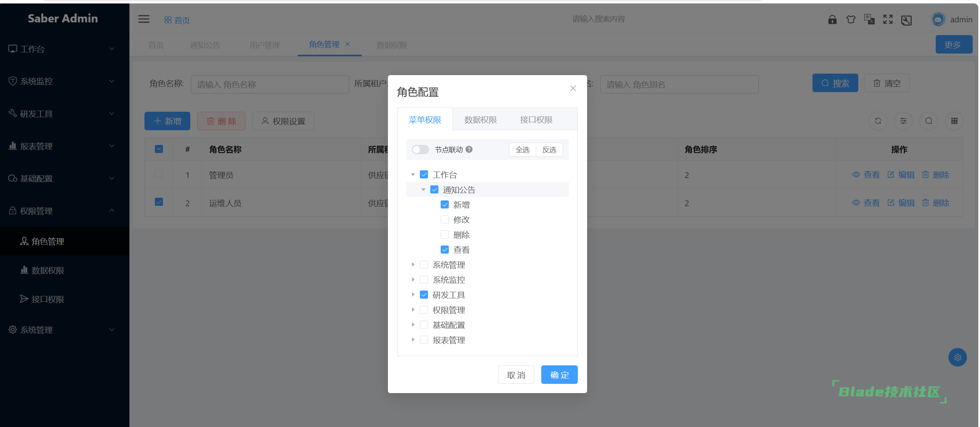Open the theme shirt icon
The image size is (980, 427).
point(851,19)
